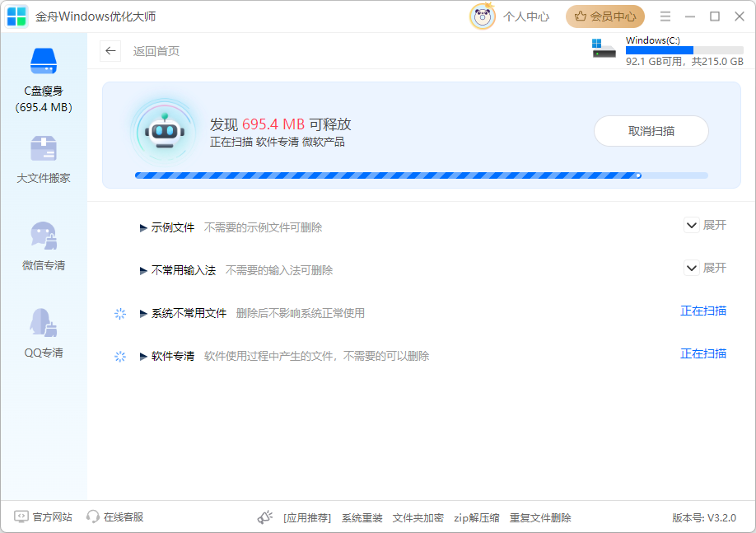Screen dimensions: 756x533
Task: Open the 展开 chevron for 不常用输入法
Action: click(x=692, y=268)
